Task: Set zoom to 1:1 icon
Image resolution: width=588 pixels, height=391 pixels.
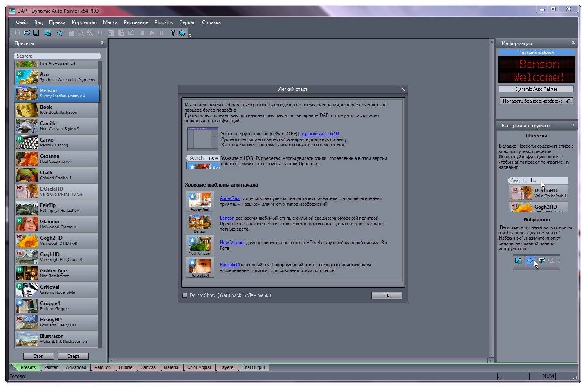Action: 100,33
